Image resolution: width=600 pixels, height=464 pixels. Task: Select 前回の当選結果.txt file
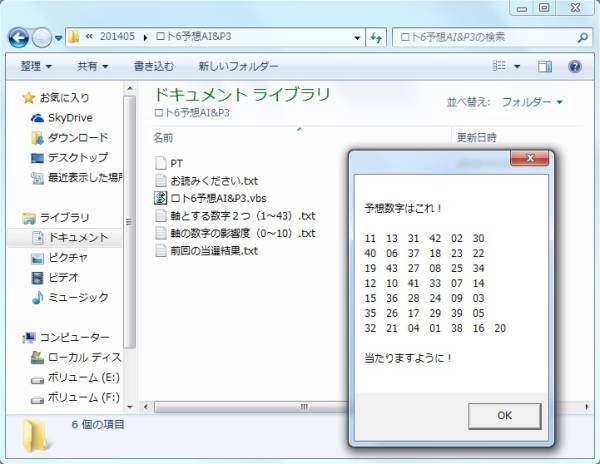(x=207, y=251)
